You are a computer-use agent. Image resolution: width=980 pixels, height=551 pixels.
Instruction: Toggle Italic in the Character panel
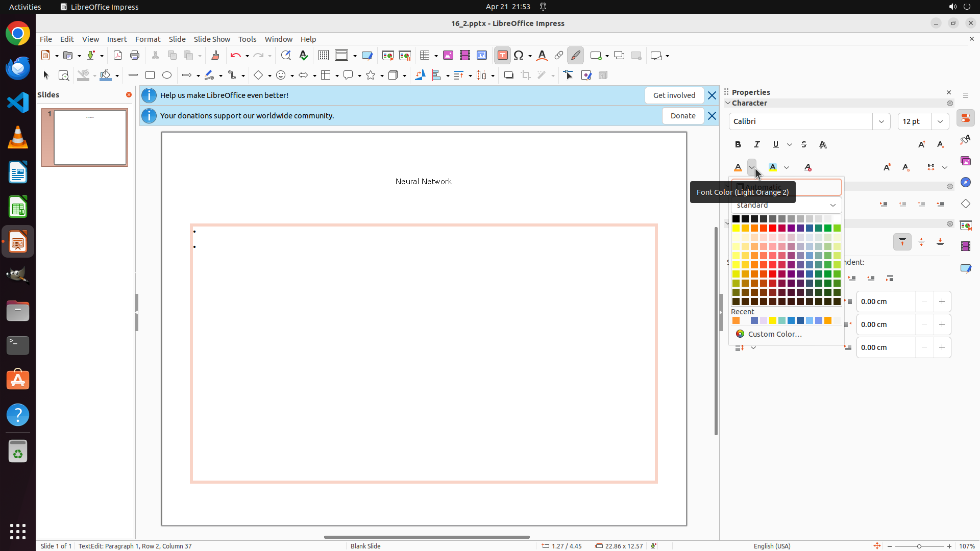click(x=757, y=145)
